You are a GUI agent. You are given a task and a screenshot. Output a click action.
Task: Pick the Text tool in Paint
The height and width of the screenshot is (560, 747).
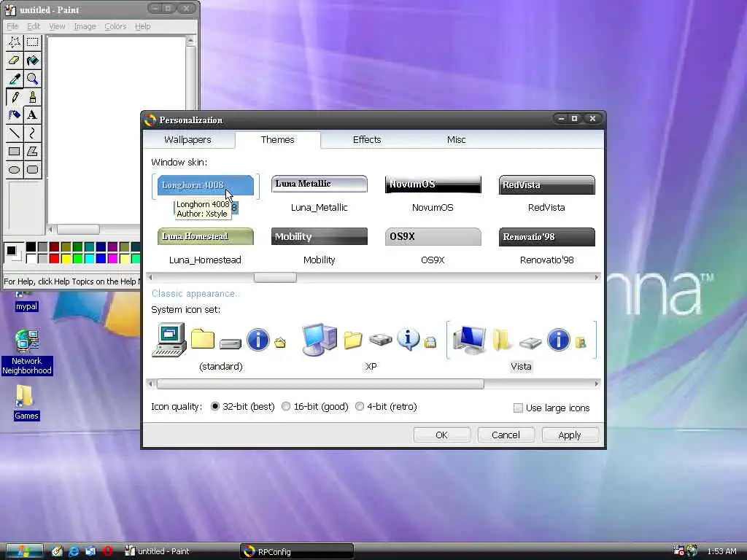(32, 114)
